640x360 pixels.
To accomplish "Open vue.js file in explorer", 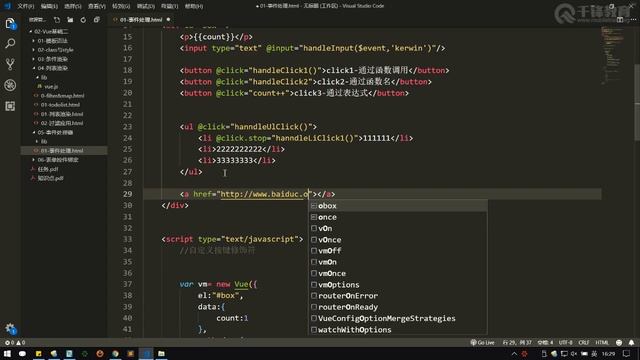I will point(51,87).
